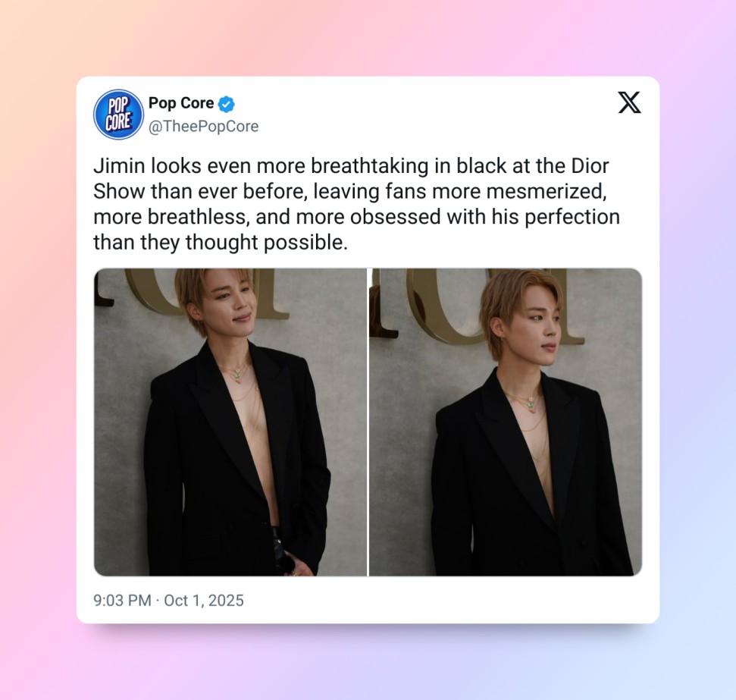Click the 9:03 PM timestamp

(122, 601)
